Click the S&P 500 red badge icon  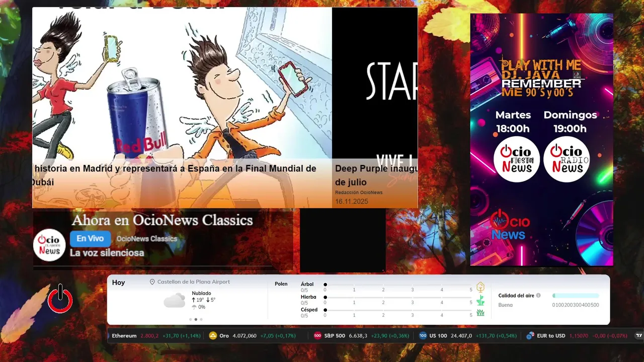(317, 336)
